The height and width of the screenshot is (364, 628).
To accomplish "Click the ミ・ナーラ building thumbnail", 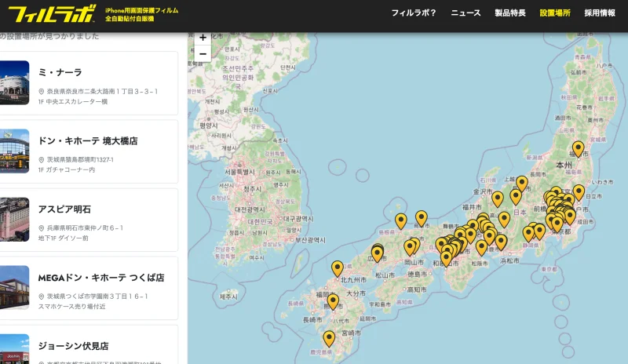I will (x=14, y=83).
